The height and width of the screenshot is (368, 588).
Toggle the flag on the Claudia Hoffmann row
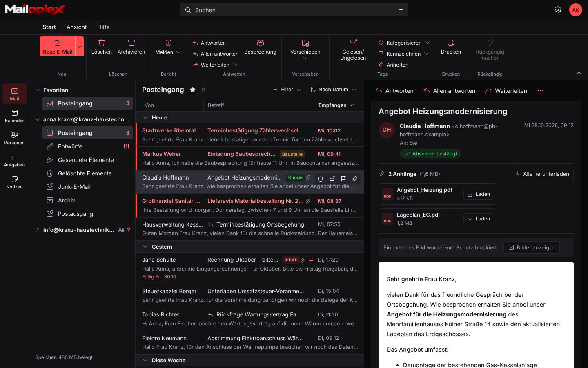(343, 178)
